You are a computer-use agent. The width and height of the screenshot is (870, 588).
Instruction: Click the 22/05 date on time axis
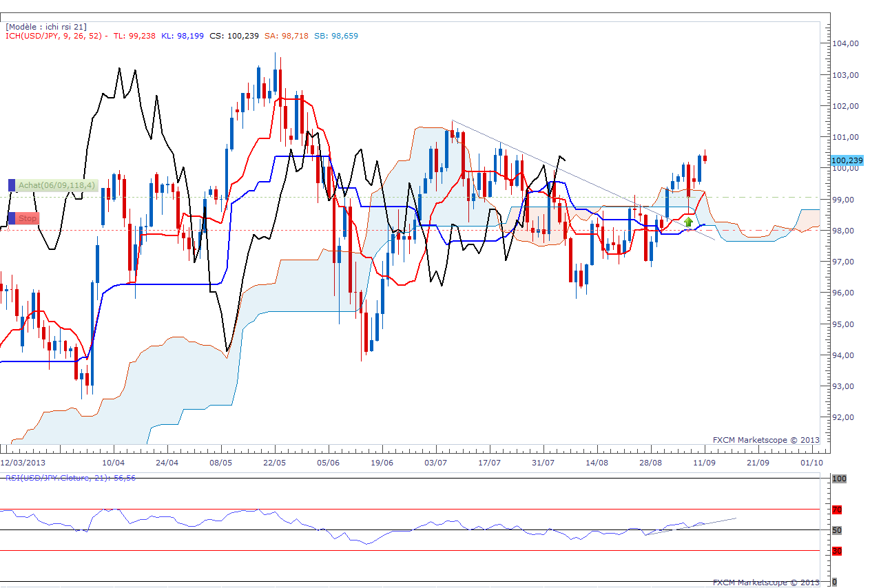tap(274, 463)
